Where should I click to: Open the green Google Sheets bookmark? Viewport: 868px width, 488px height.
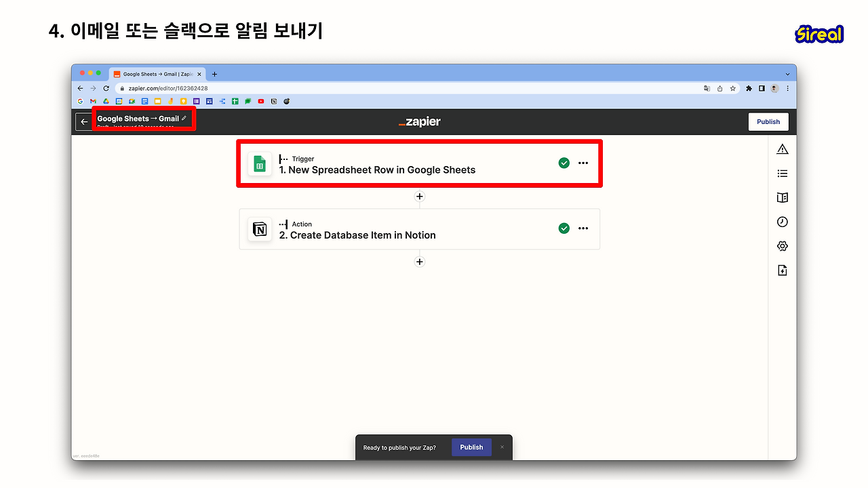pyautogui.click(x=235, y=101)
